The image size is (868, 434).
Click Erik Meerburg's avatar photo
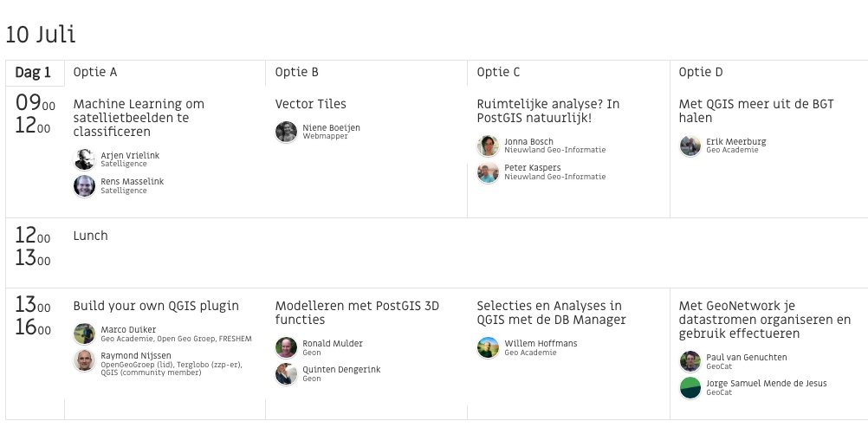[690, 146]
